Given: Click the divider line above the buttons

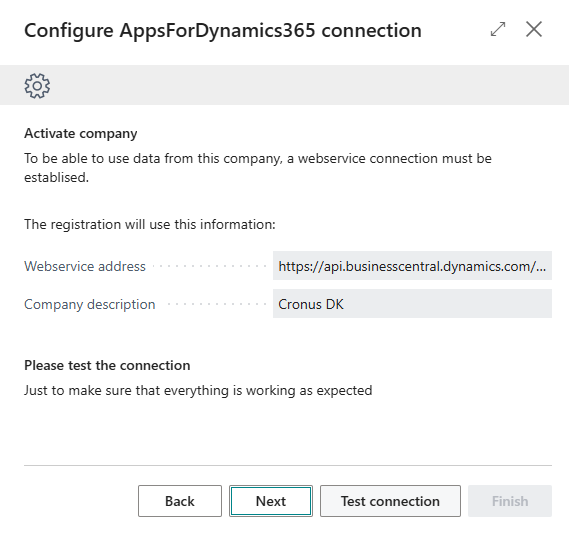Looking at the screenshot, I should tap(288, 465).
